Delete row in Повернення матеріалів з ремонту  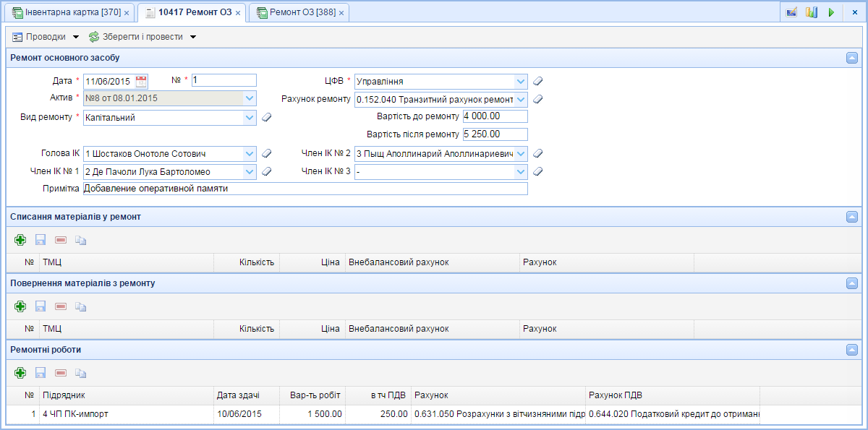(61, 306)
